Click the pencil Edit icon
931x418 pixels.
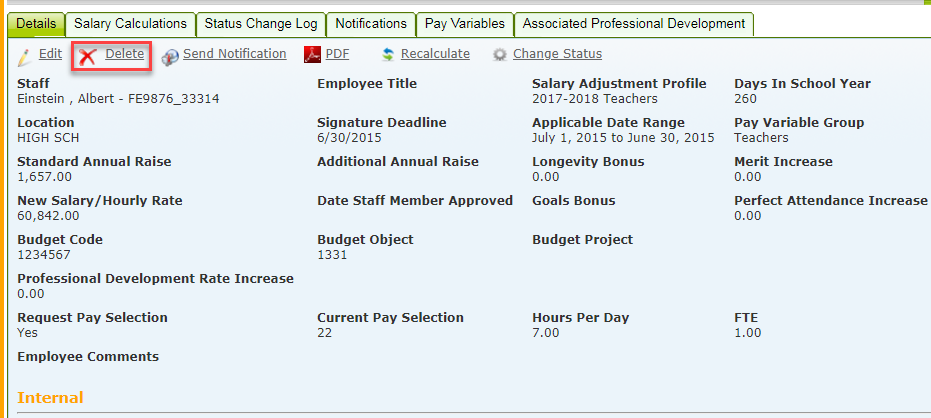pos(24,56)
